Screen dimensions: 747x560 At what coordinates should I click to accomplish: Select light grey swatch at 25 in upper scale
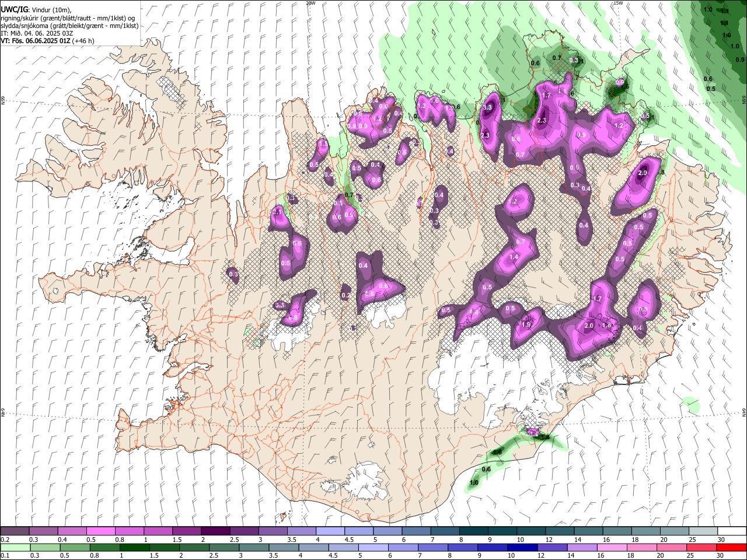click(x=704, y=531)
